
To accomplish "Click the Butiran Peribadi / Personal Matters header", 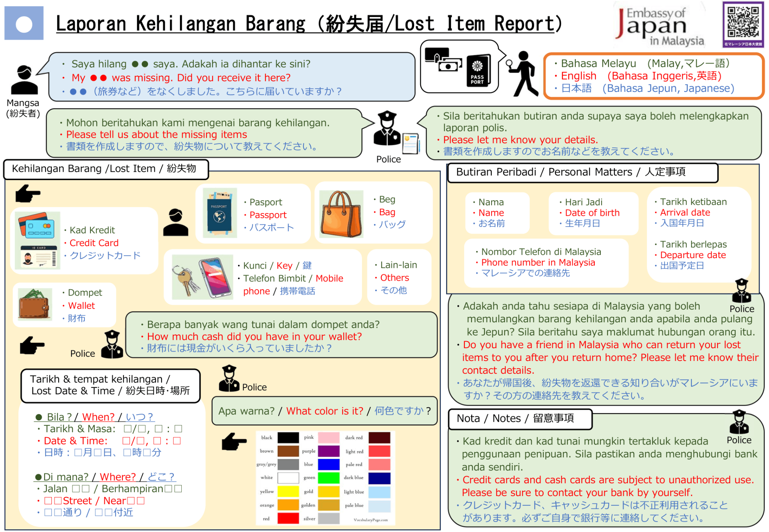I will coord(583,173).
